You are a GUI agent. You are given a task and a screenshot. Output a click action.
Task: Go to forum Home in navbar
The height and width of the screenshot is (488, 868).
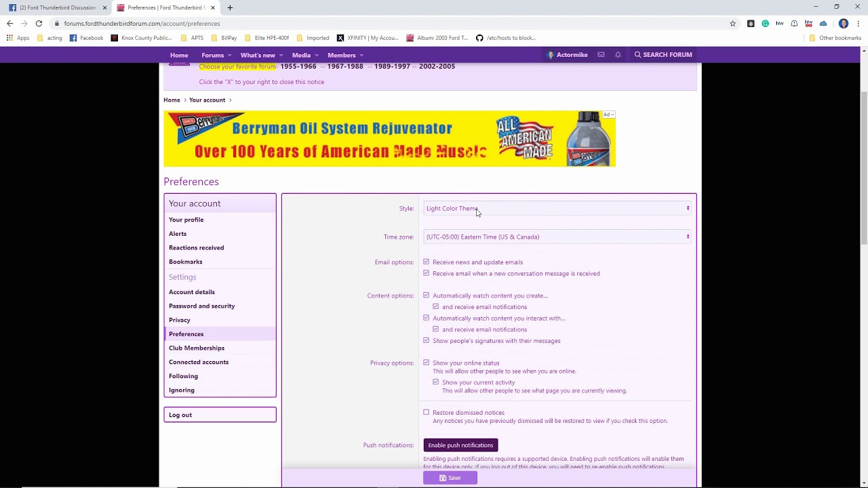click(x=179, y=55)
